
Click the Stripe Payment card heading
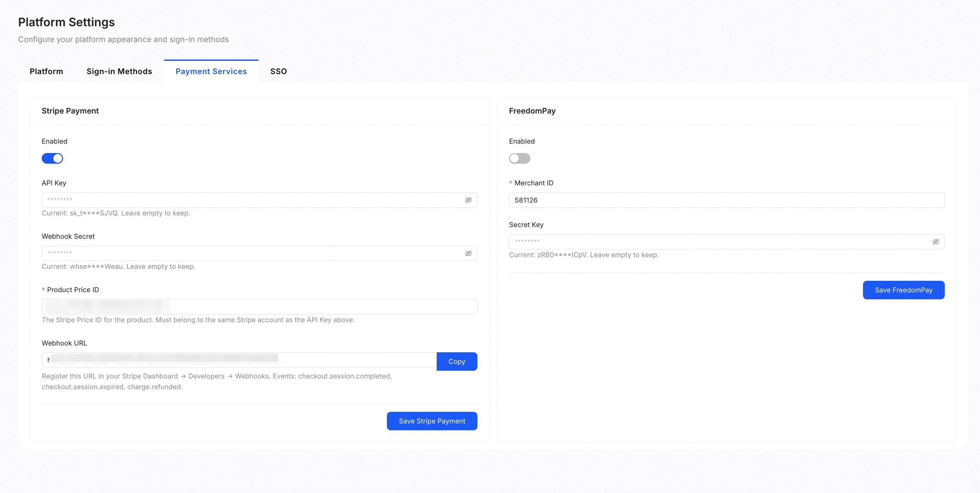click(70, 111)
